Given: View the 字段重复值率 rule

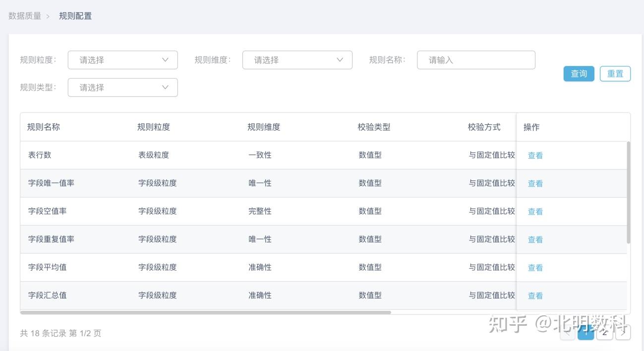Looking at the screenshot, I should point(535,240).
